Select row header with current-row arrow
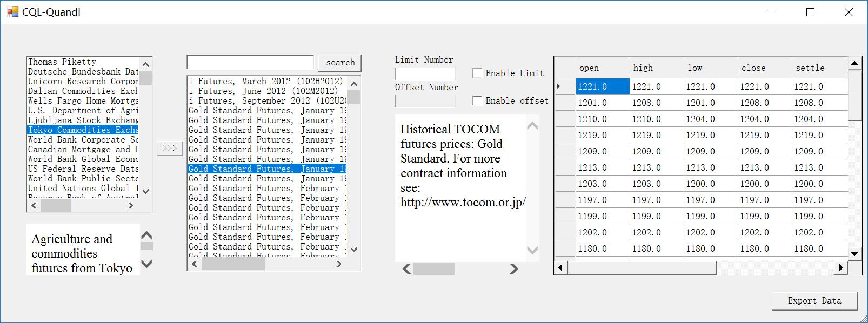Image resolution: width=868 pixels, height=323 pixels. point(565,86)
